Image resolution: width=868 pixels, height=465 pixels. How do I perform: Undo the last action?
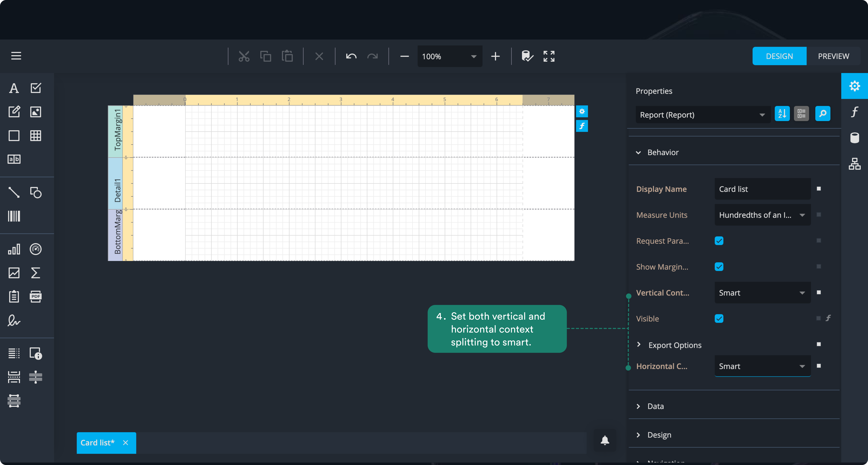pos(351,56)
